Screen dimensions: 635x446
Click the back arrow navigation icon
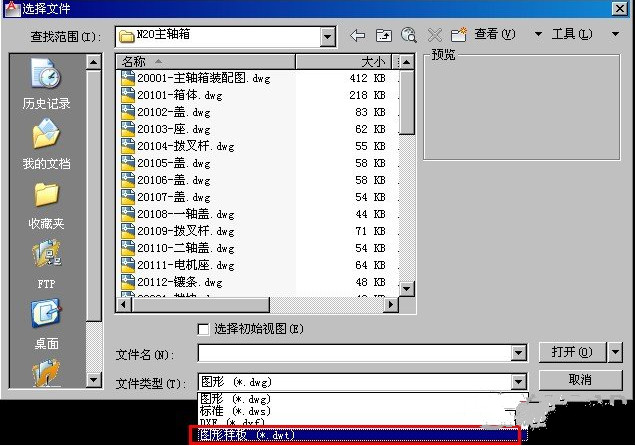click(358, 35)
